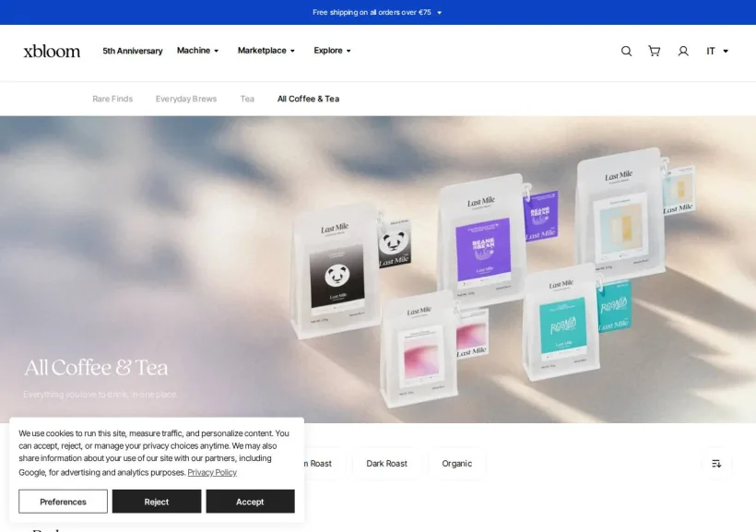Filter by Dark Roast
756x532 pixels.
point(386,464)
